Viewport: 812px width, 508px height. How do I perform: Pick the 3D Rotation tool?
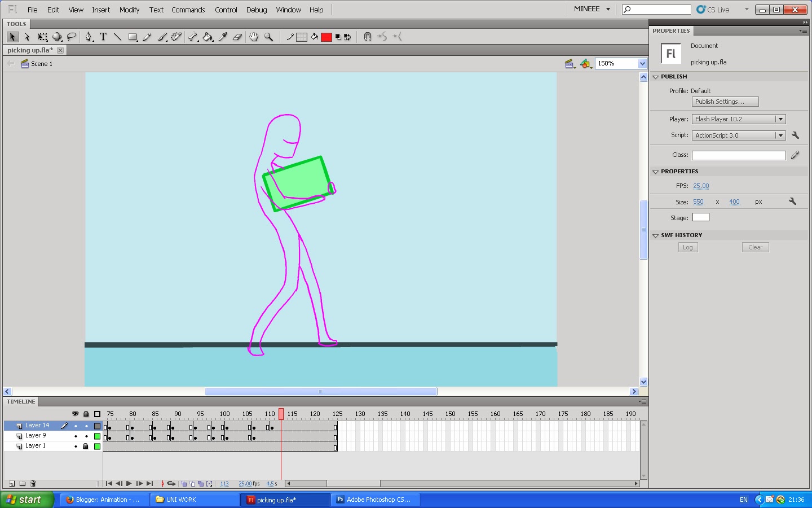click(x=57, y=37)
